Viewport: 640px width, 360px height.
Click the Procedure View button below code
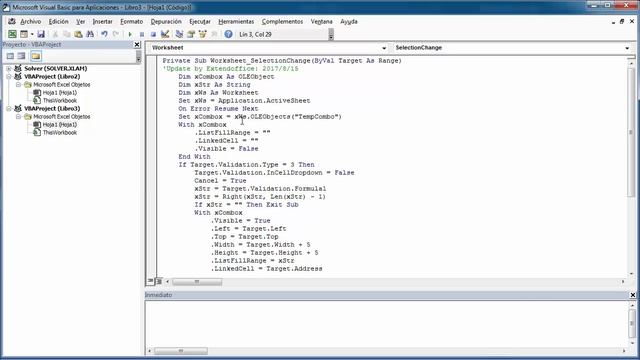pos(150,281)
